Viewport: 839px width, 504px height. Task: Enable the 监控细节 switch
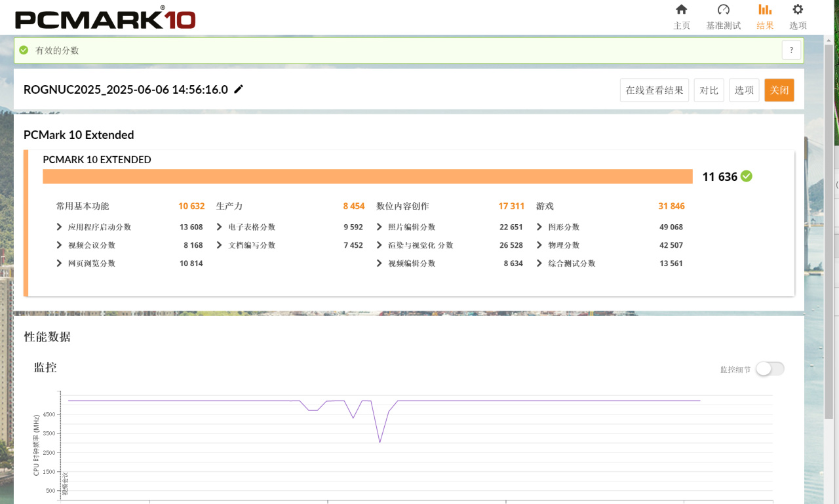click(770, 369)
